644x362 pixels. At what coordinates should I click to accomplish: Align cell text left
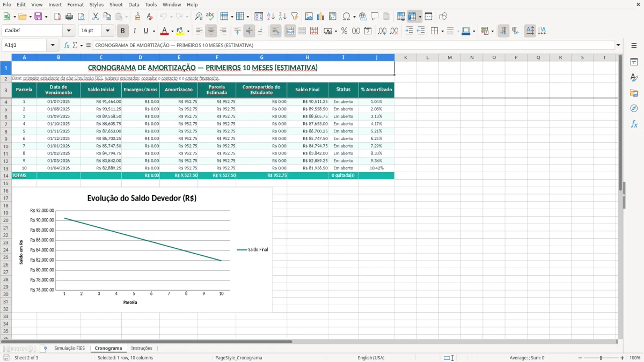[199, 31]
